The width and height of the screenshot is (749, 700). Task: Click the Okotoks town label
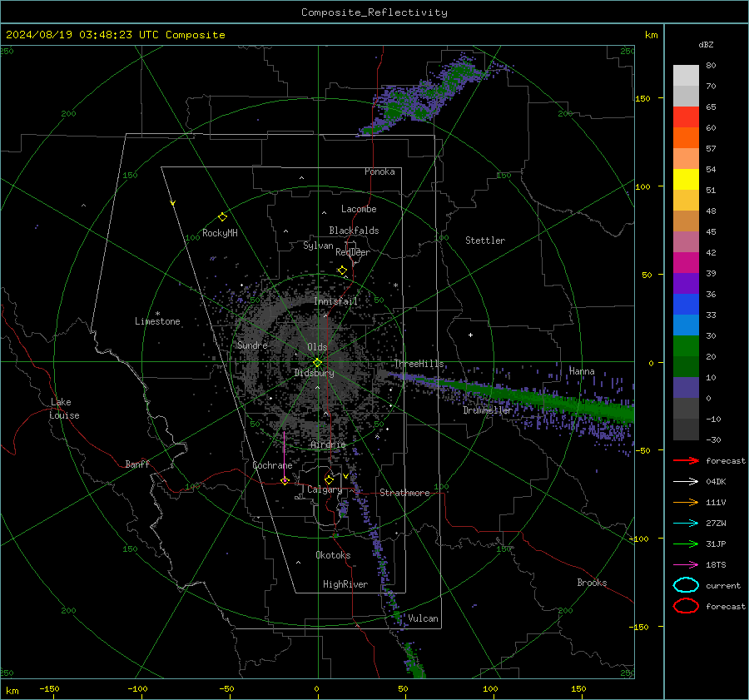coord(333,555)
